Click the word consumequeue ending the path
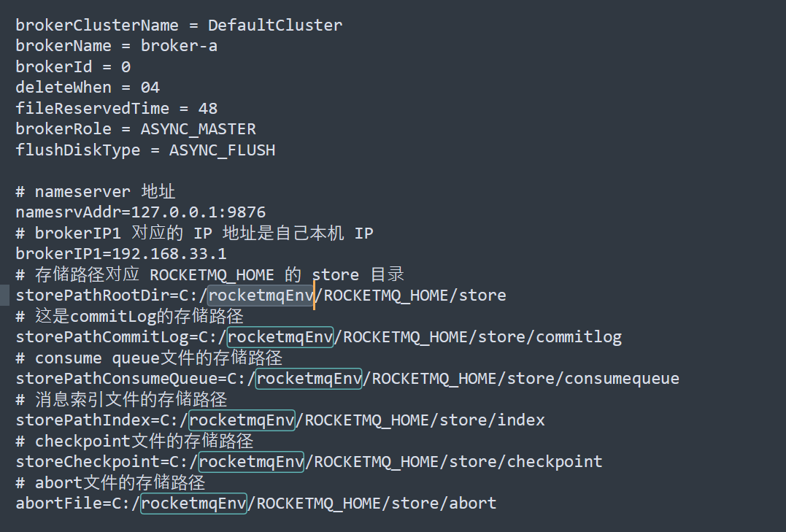Image resolution: width=786 pixels, height=532 pixels. tap(622, 379)
